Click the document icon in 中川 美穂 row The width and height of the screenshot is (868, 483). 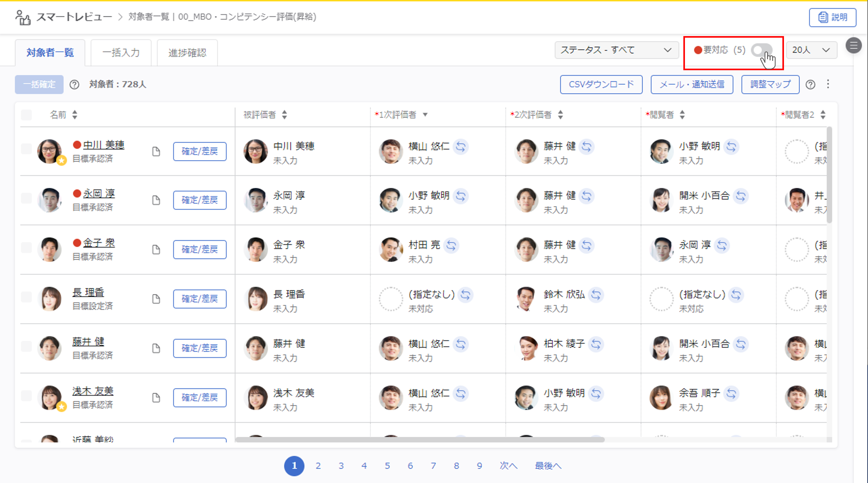(156, 152)
